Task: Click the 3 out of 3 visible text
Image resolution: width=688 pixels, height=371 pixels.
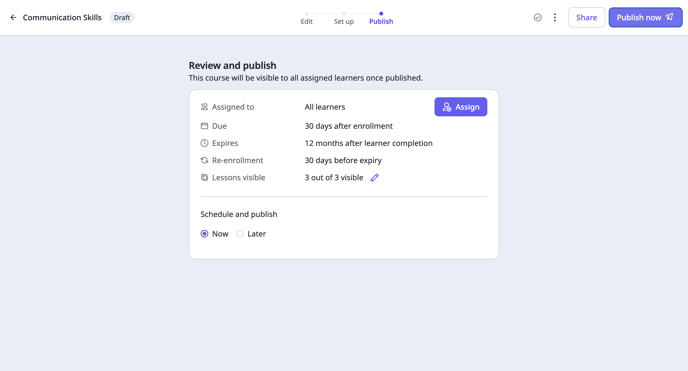Action: click(334, 178)
